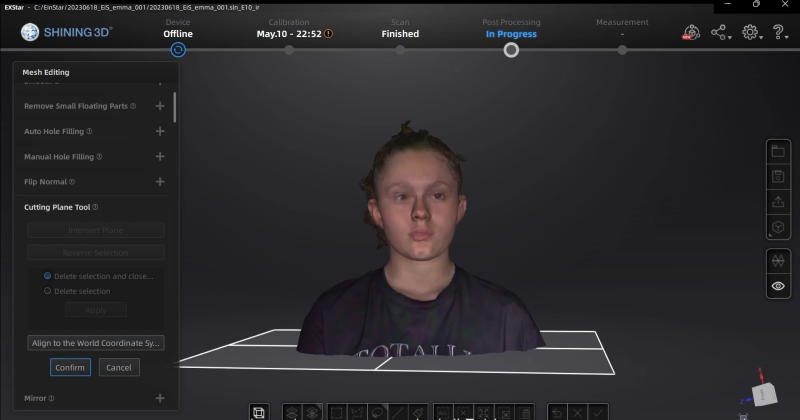Click the delete trash can icon
This screenshot has width=800, height=420.
click(524, 412)
